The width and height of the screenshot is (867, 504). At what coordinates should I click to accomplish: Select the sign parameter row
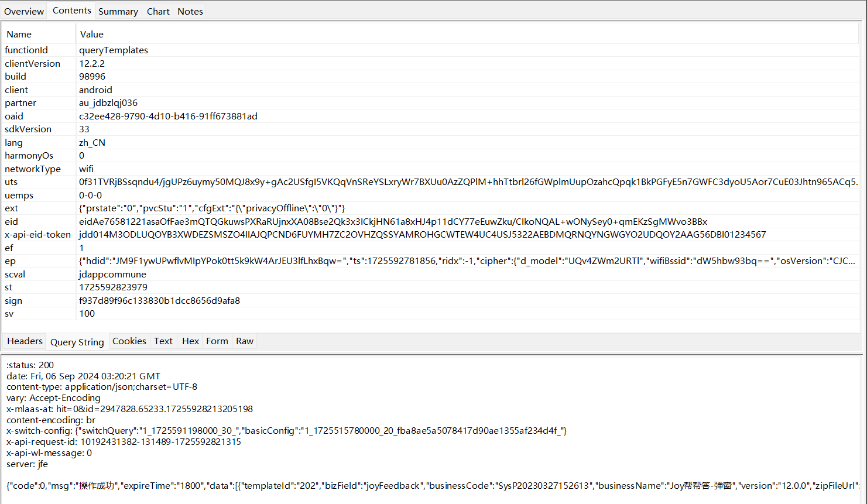(13, 301)
